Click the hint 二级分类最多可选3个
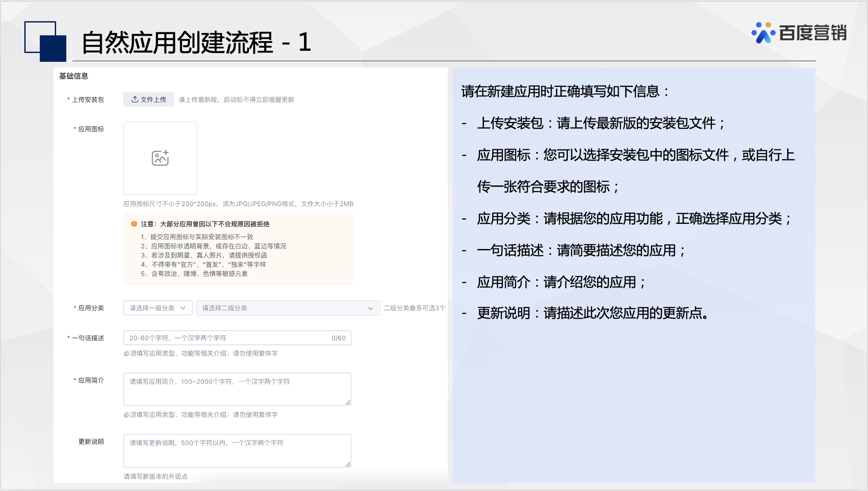 click(x=415, y=308)
